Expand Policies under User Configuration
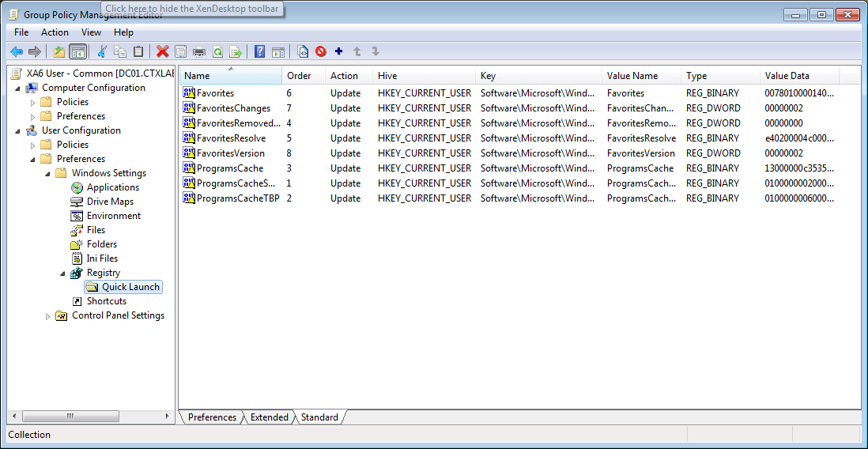Image resolution: width=868 pixels, height=449 pixels. (32, 145)
